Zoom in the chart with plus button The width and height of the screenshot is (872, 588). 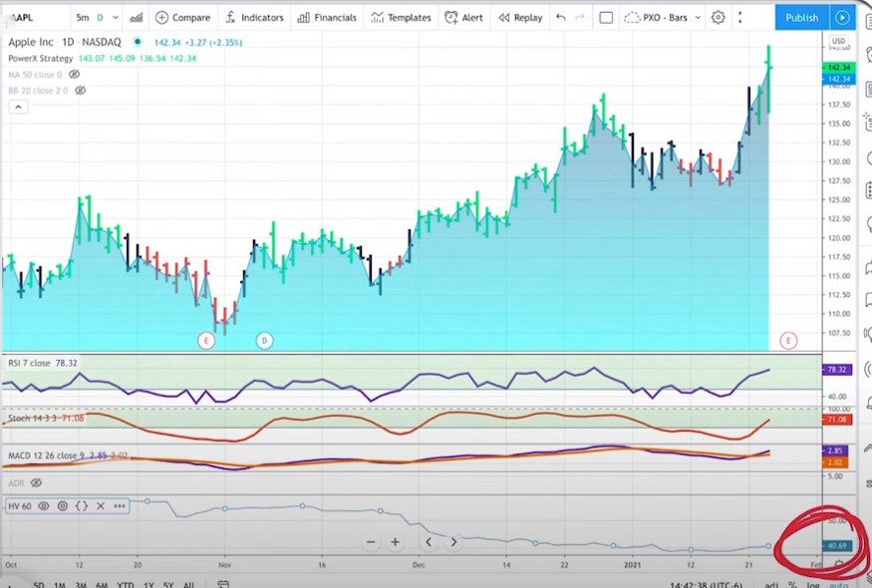pyautogui.click(x=395, y=542)
